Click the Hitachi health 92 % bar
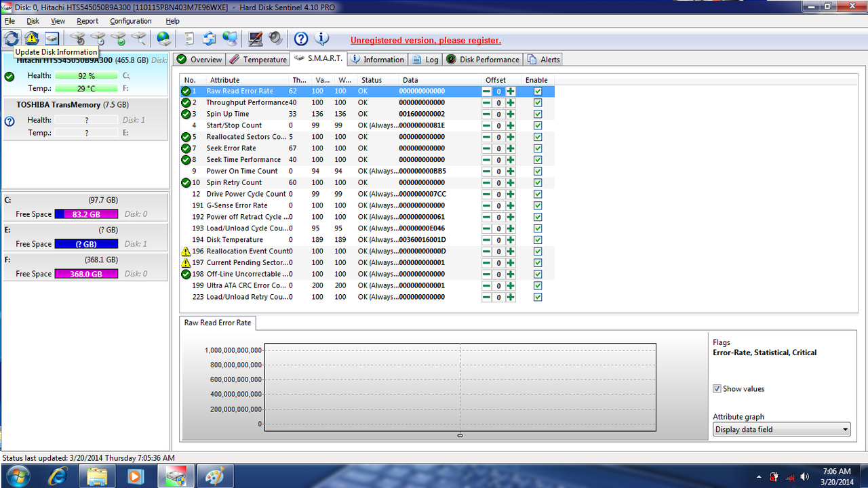The height and width of the screenshot is (488, 868). [86, 76]
